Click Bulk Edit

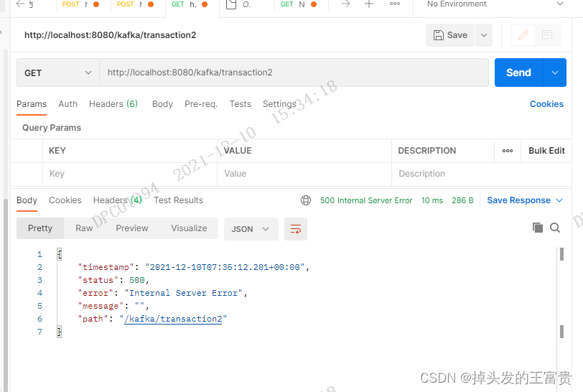[546, 151]
